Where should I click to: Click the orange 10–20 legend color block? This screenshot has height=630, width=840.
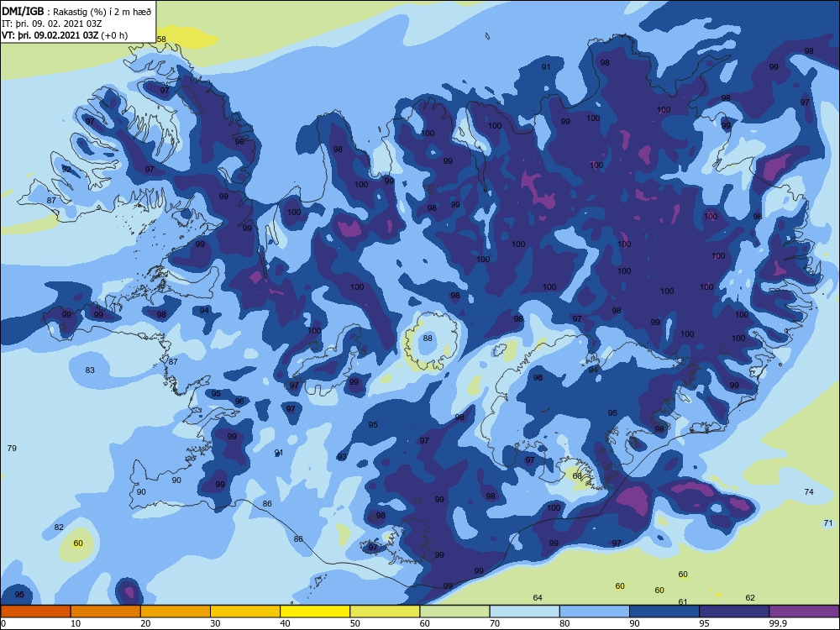[x=106, y=612]
